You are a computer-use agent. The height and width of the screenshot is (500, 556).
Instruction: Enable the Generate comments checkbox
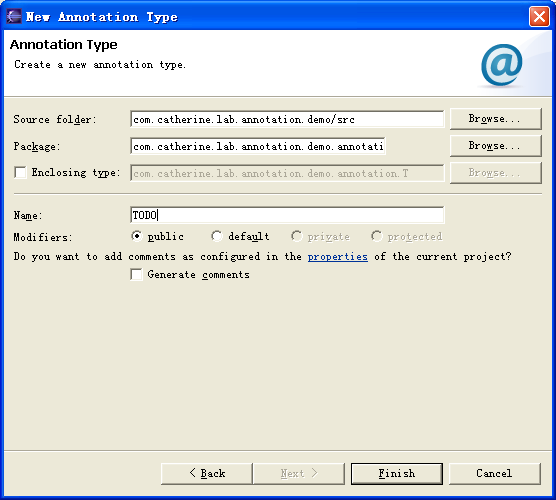(137, 274)
